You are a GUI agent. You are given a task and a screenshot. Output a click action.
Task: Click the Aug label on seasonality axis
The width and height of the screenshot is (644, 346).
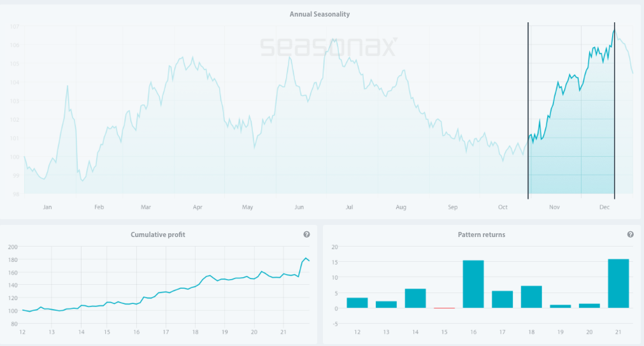pyautogui.click(x=401, y=207)
